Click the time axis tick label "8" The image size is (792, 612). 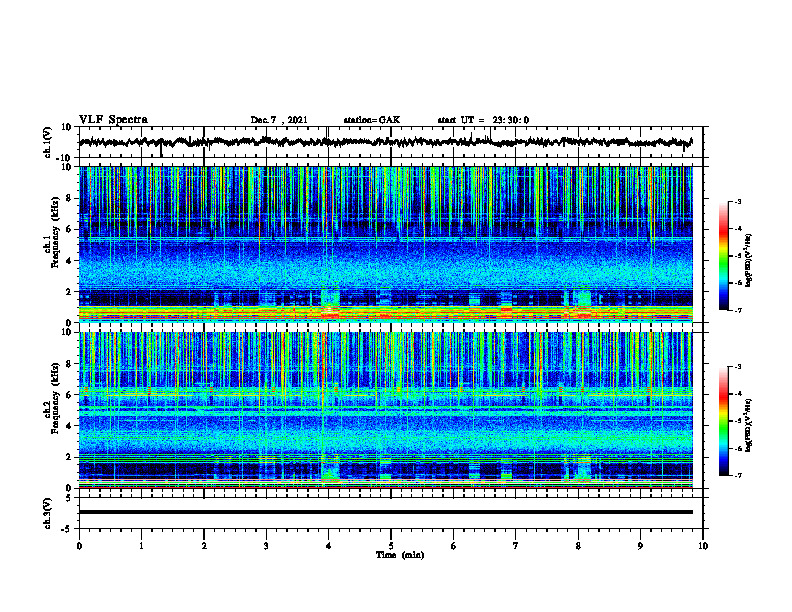tap(578, 546)
